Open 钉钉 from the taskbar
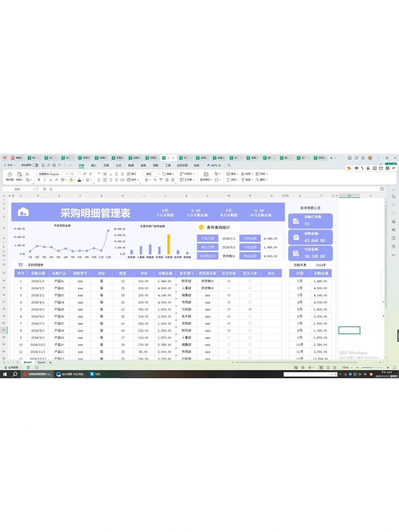Screen dimensions: 399x532 [95, 374]
